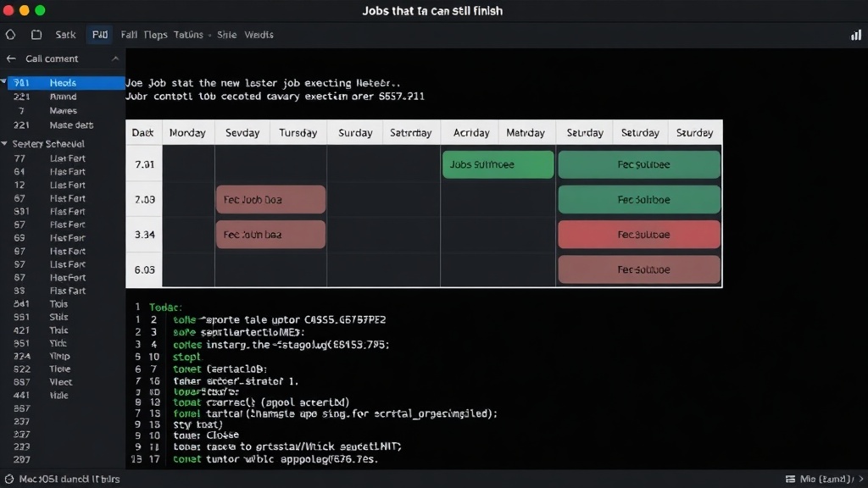Click the green Jobs Sulmoee job block

click(x=498, y=164)
